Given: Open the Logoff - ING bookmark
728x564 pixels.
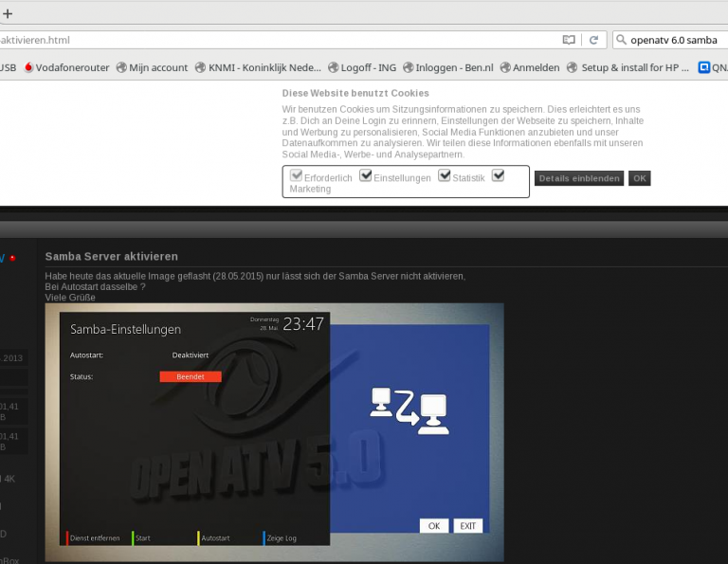Looking at the screenshot, I should [x=361, y=67].
